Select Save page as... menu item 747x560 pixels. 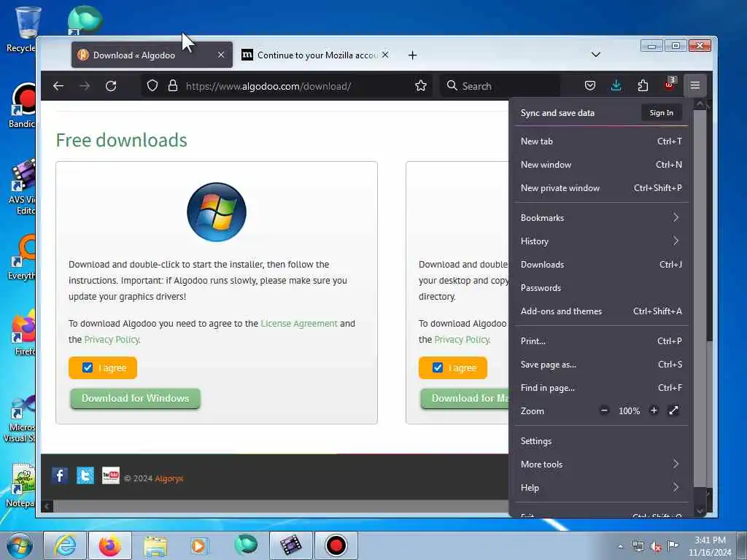pyautogui.click(x=601, y=365)
